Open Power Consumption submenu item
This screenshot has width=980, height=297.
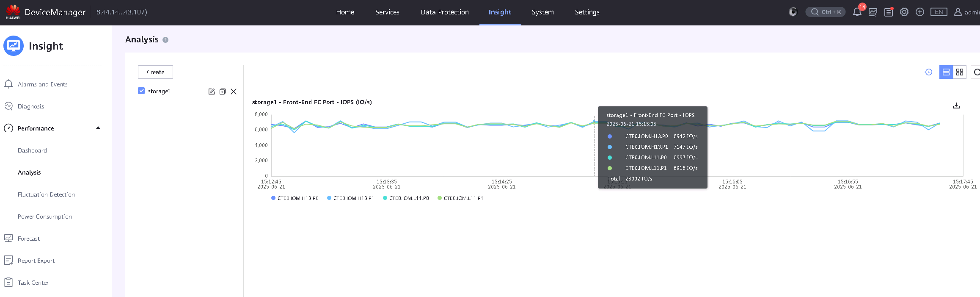point(45,217)
